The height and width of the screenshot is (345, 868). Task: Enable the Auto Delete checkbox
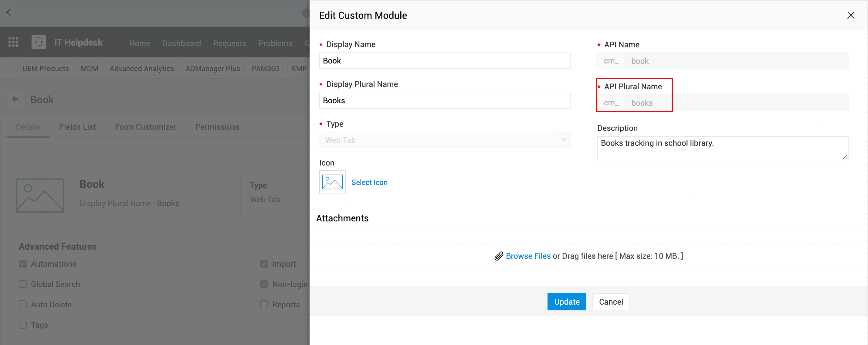point(23,305)
